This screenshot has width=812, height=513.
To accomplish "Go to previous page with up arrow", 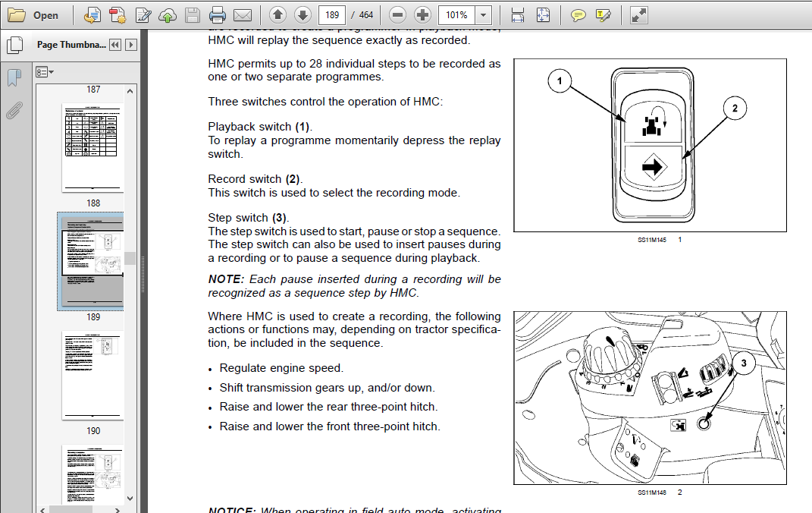I will pyautogui.click(x=278, y=15).
